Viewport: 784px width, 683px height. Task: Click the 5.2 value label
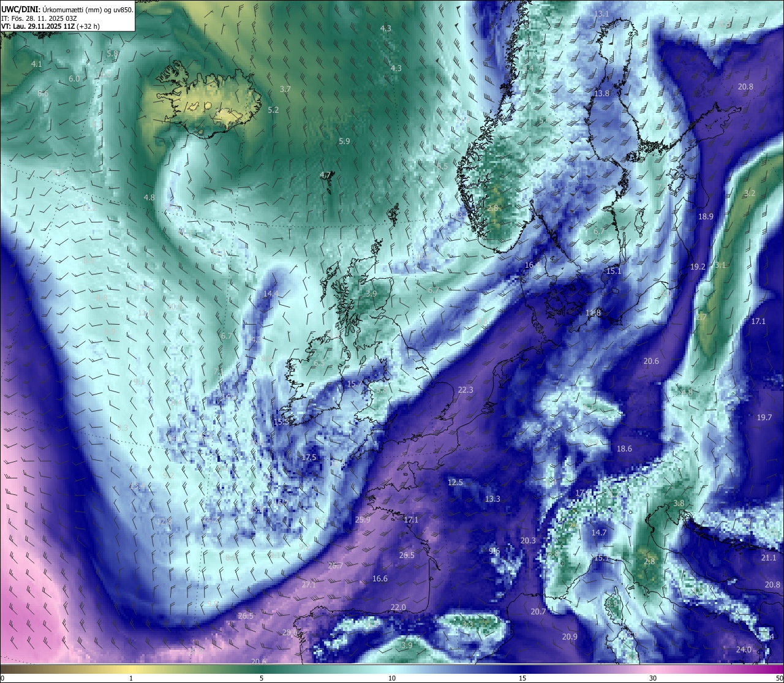(x=273, y=110)
